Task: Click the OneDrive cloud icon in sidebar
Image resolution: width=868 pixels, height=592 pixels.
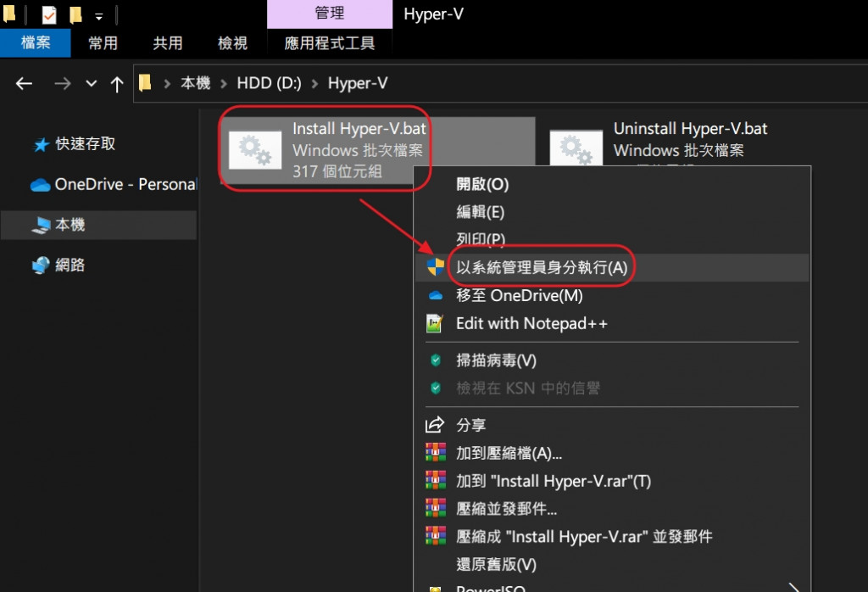Action: [41, 185]
